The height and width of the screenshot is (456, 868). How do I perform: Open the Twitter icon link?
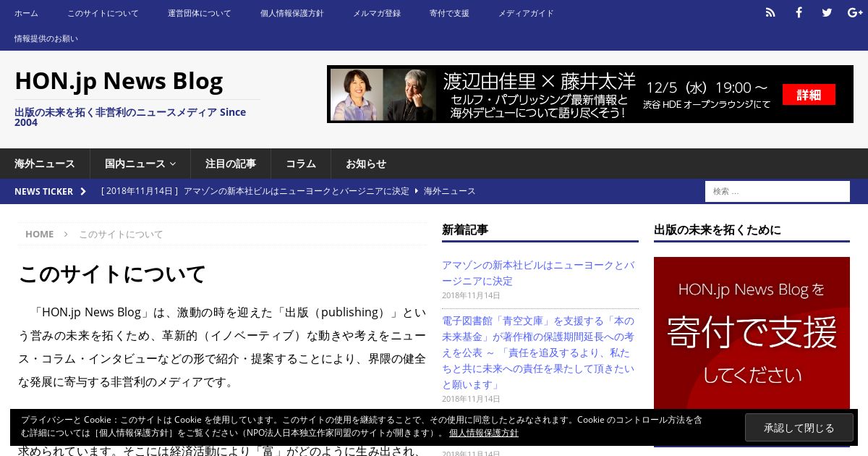[827, 12]
